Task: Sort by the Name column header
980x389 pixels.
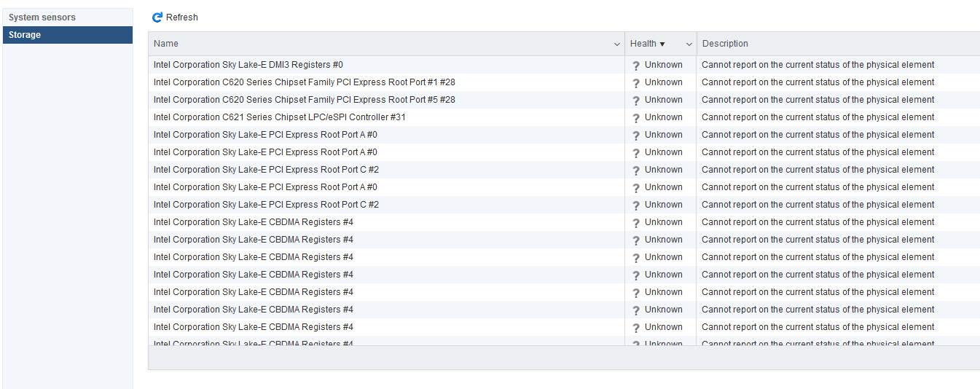Action: (166, 44)
